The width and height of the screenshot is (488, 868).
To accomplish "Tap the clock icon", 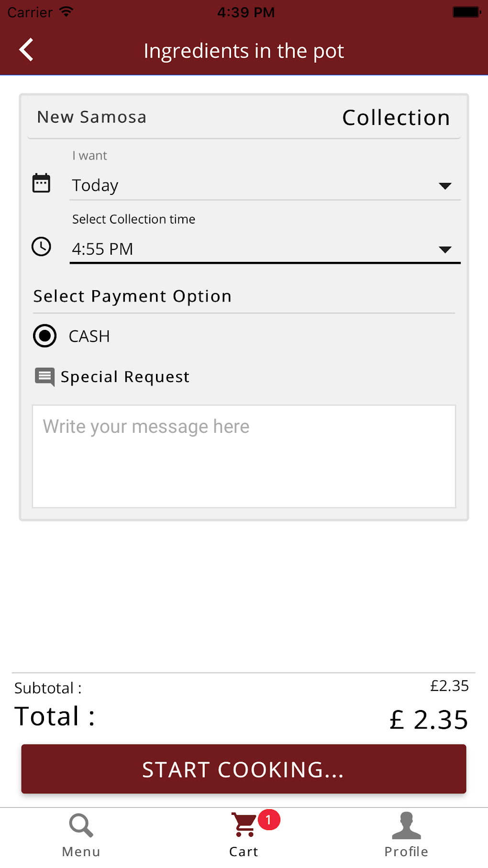I will pyautogui.click(x=41, y=247).
